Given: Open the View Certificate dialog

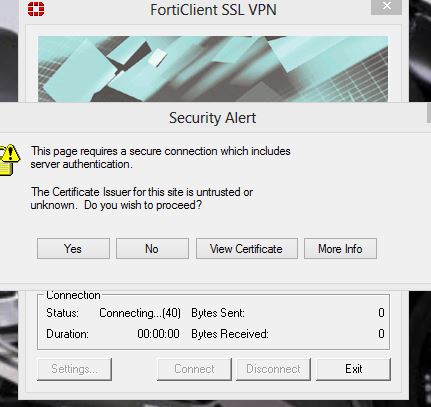Looking at the screenshot, I should [x=247, y=249].
